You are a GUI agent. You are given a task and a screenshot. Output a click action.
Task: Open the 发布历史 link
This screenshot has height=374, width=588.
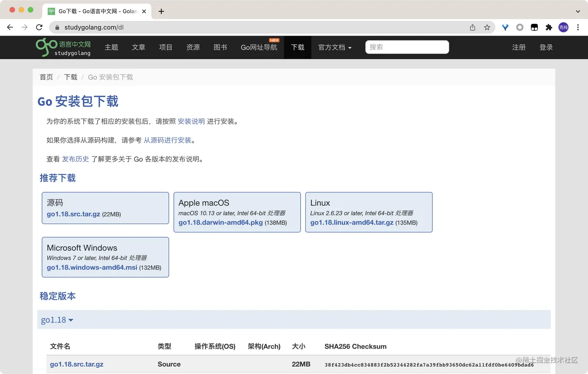tap(75, 159)
